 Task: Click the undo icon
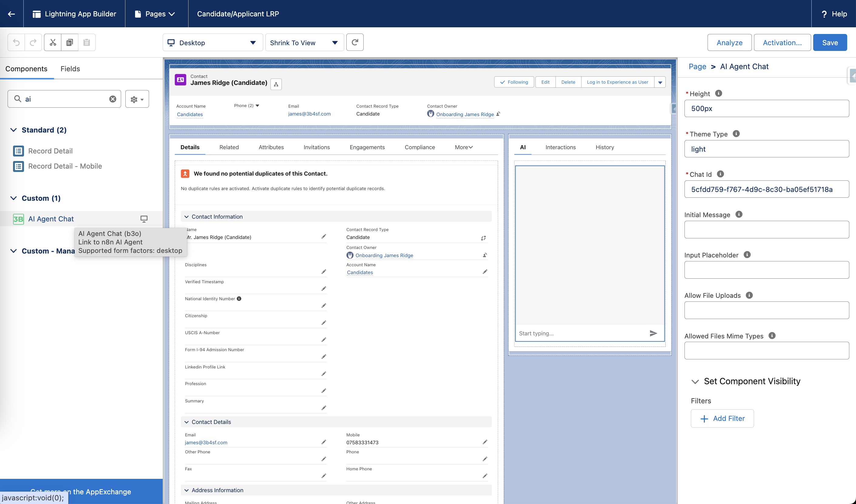click(x=16, y=42)
